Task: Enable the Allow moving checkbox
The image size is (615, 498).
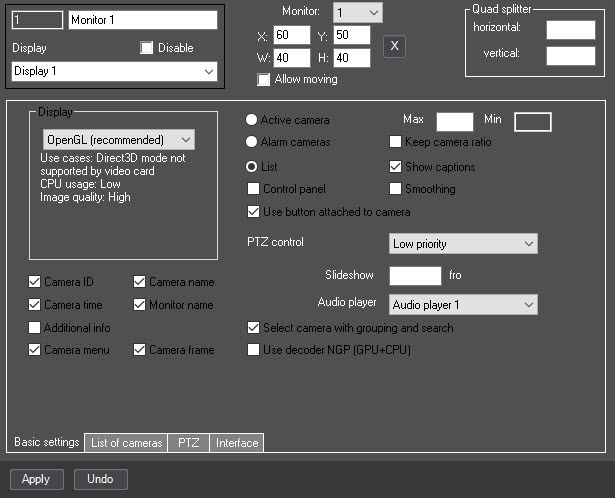Action: pyautogui.click(x=264, y=79)
